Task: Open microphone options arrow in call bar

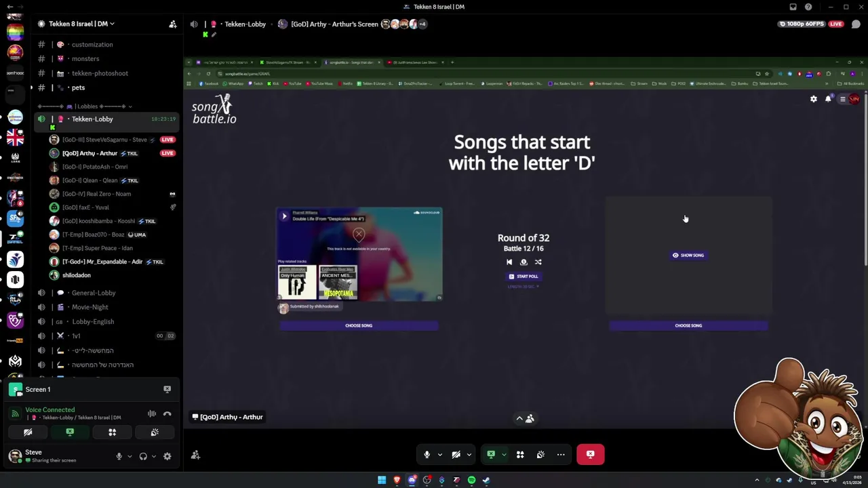Action: [x=439, y=455]
